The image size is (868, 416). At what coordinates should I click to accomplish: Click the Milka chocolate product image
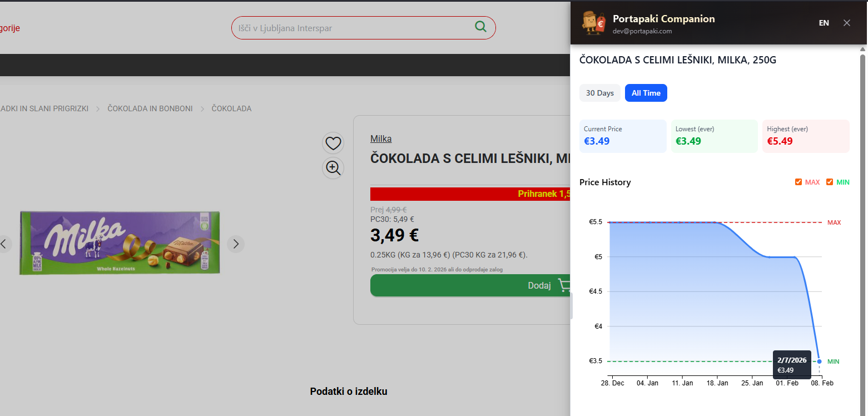point(120,242)
